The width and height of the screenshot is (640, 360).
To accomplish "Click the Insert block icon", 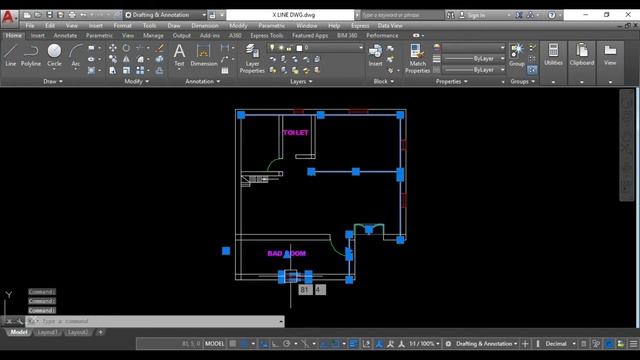I will tap(375, 55).
